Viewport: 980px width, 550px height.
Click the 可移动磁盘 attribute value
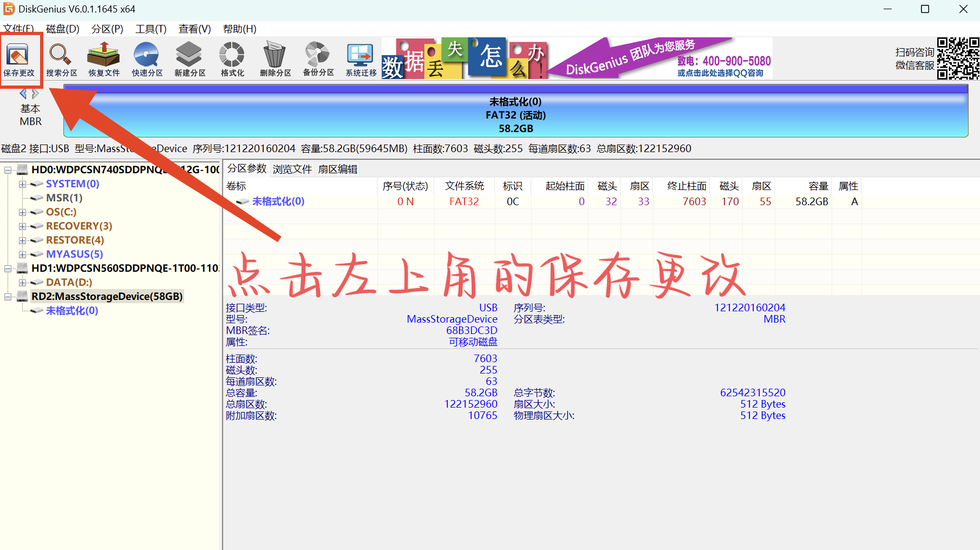point(473,342)
